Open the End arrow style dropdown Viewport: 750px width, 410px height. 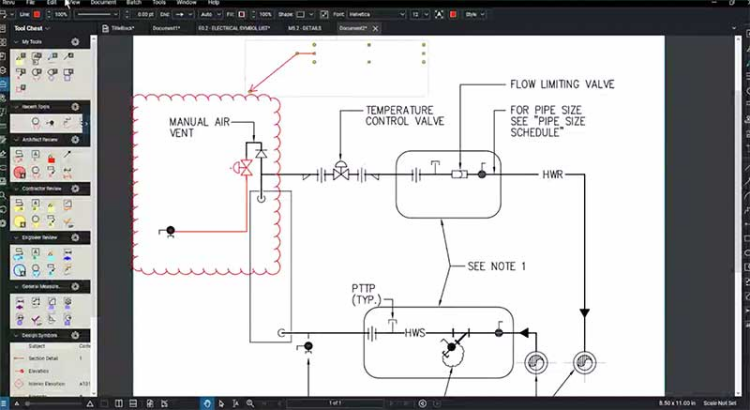[183, 15]
